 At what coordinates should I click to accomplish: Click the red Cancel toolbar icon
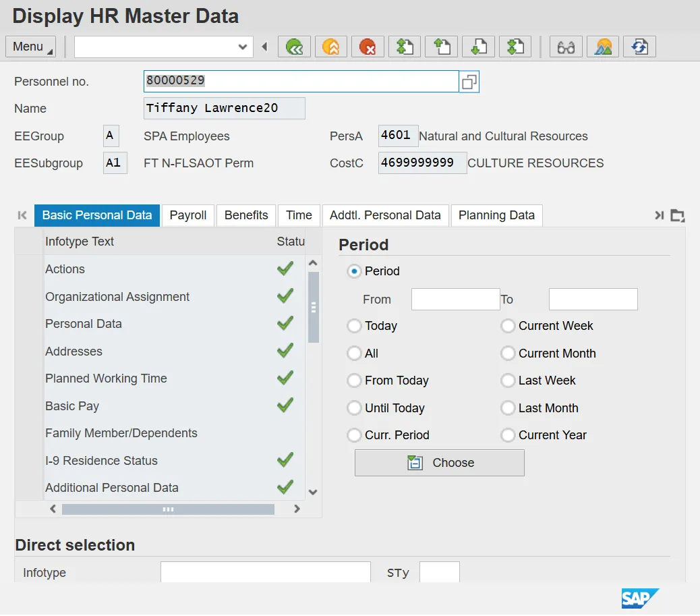coord(368,47)
